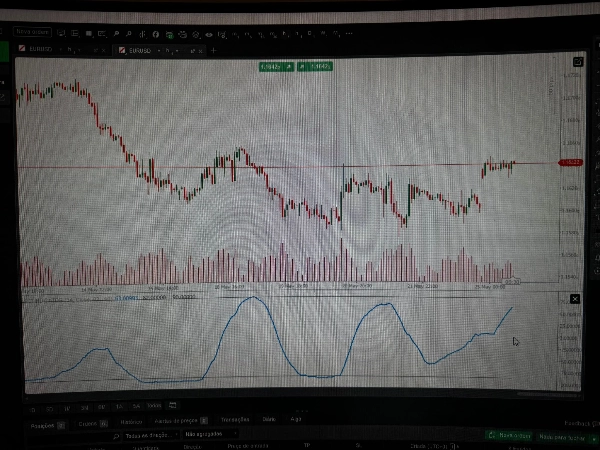
Task: Click the detach chart icon at the chart corner
Action: 578,62
